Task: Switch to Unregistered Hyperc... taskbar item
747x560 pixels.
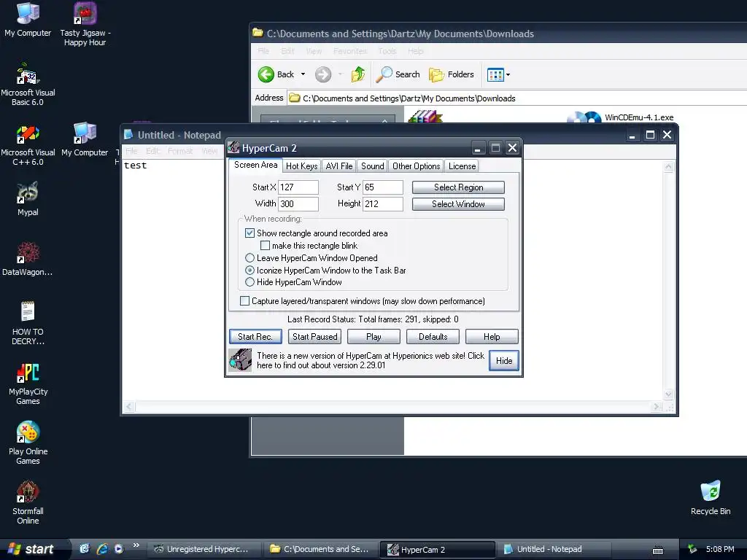Action: pos(204,549)
